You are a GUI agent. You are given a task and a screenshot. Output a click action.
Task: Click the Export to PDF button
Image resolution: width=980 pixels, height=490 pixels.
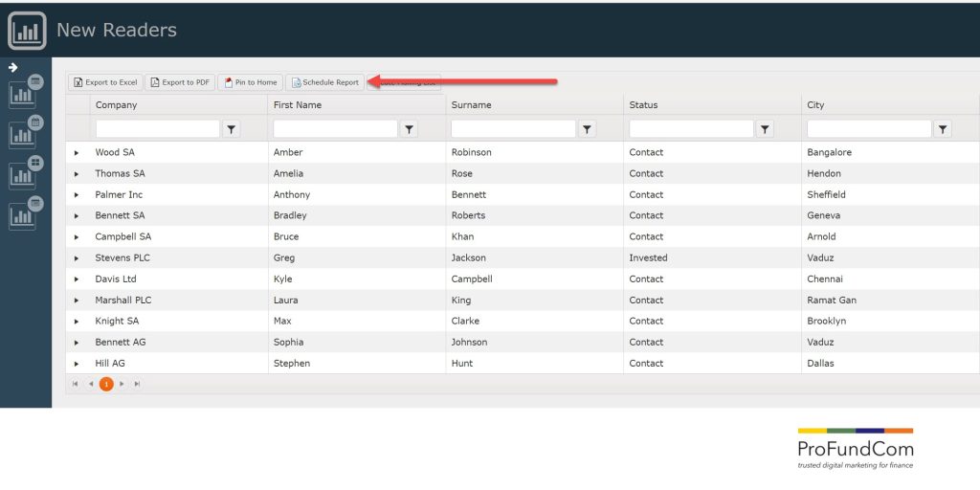pos(180,82)
